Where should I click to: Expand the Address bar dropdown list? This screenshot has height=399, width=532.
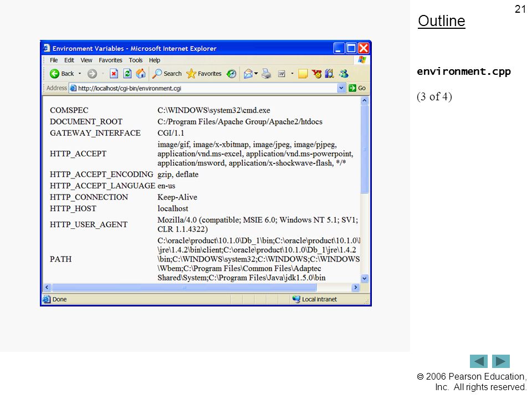pos(341,88)
